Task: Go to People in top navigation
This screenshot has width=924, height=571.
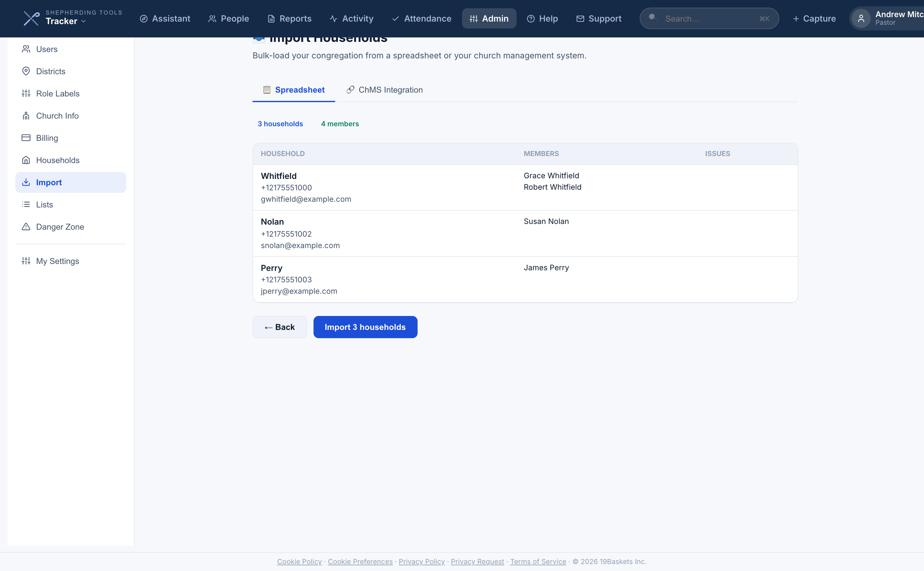Action: click(228, 18)
